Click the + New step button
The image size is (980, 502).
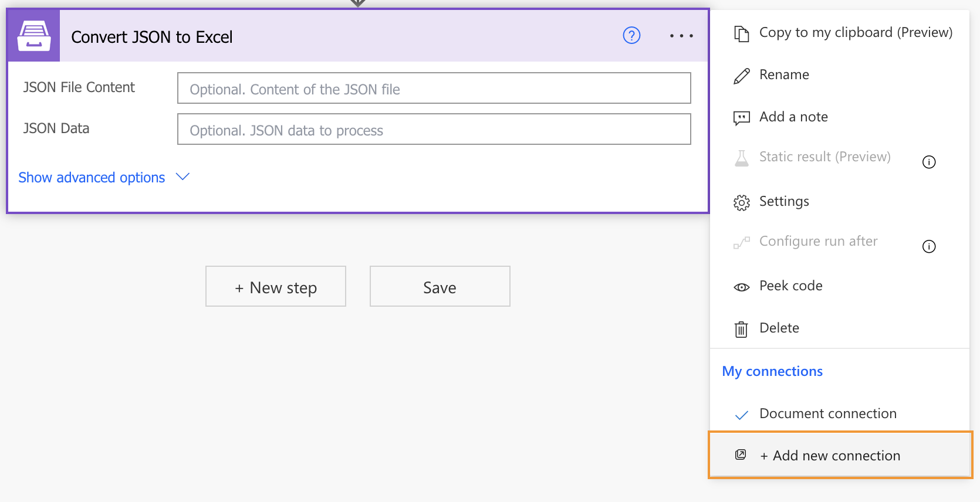[276, 286]
